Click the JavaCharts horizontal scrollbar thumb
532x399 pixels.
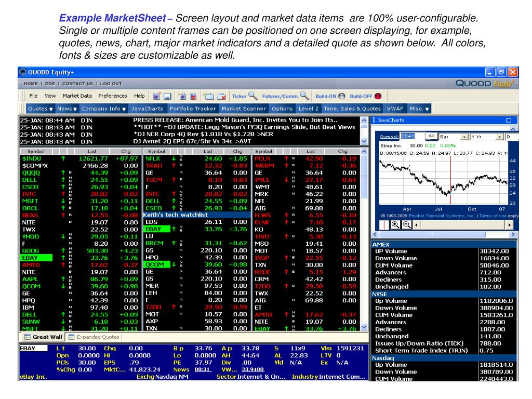(x=433, y=234)
